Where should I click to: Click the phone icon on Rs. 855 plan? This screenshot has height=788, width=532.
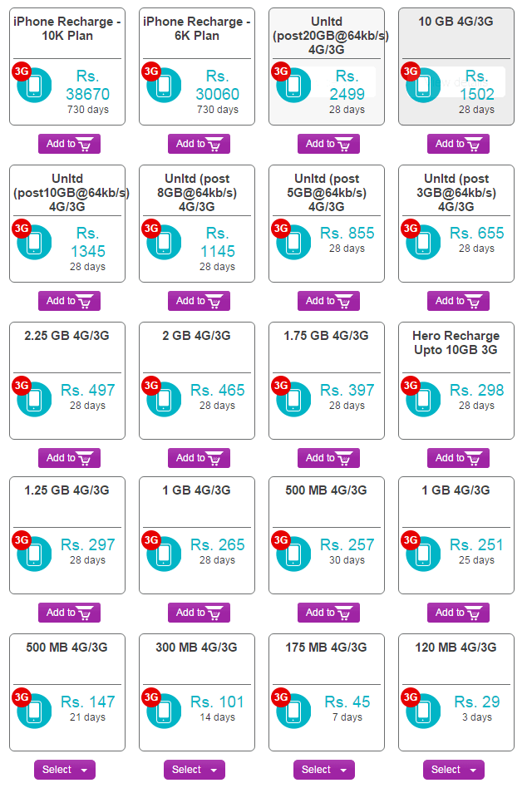click(x=293, y=243)
